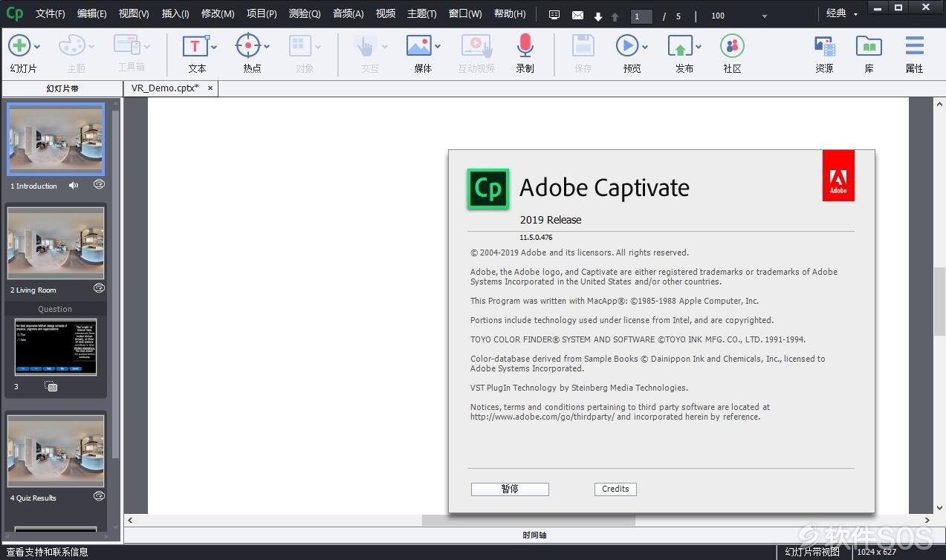The height and width of the screenshot is (560, 946).
Task: Click the Filmstrip (幻灯片带) panel header
Action: click(62, 88)
